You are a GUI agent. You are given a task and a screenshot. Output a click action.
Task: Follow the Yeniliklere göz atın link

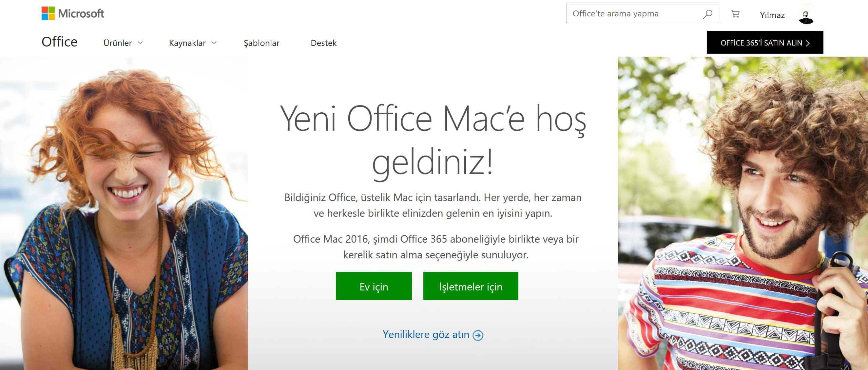(x=426, y=334)
